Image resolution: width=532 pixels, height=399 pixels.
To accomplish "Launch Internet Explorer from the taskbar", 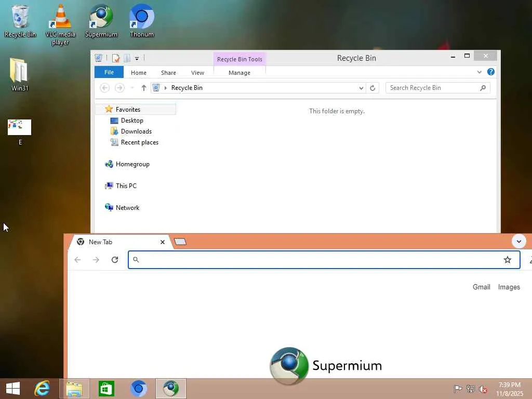I will 42,389.
